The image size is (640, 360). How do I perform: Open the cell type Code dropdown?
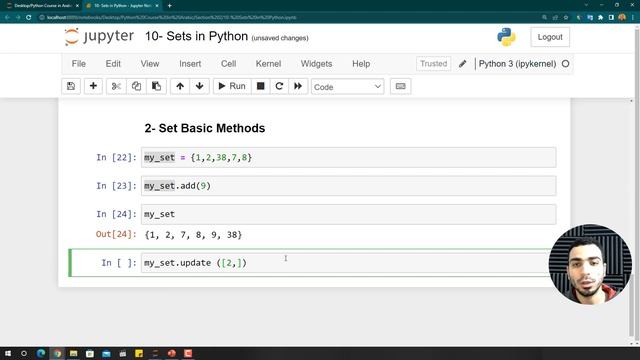[347, 87]
